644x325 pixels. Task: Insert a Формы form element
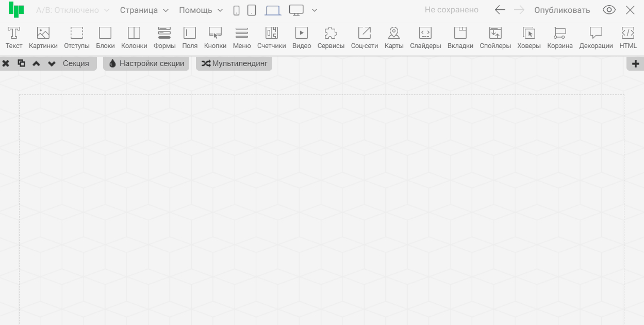point(164,34)
